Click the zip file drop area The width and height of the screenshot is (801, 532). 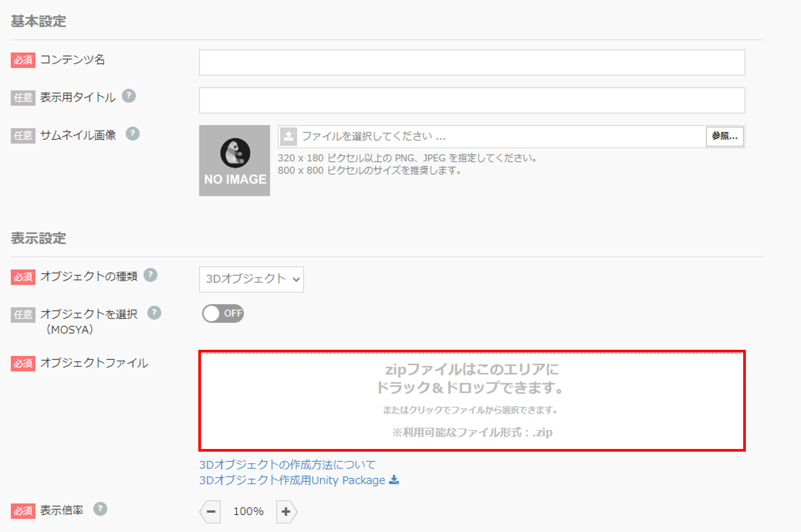click(x=472, y=401)
